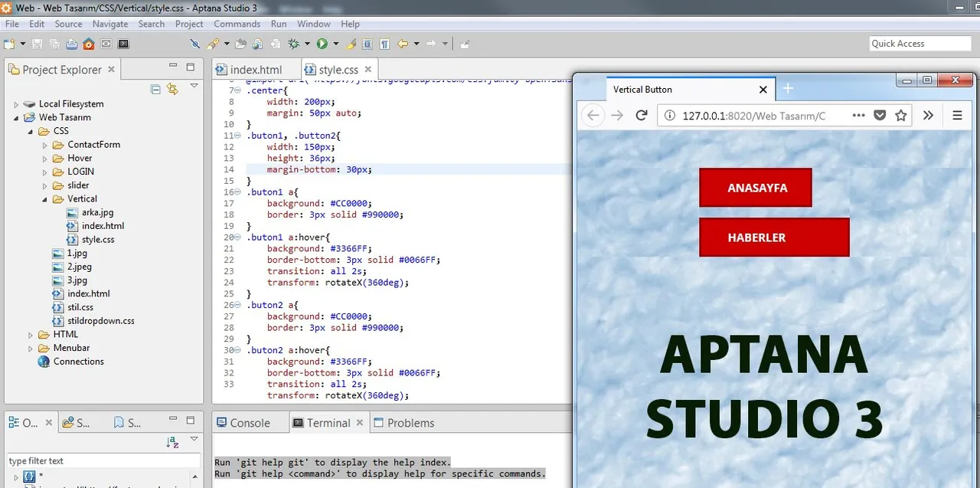This screenshot has width=980, height=488.
Task: Click the Forward navigation arrow
Action: [x=431, y=44]
